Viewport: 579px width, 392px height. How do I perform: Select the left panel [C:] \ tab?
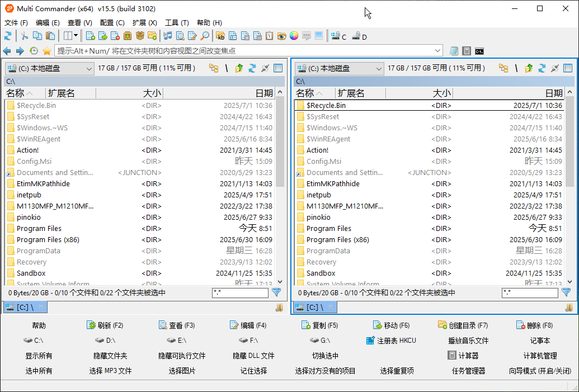click(x=25, y=307)
